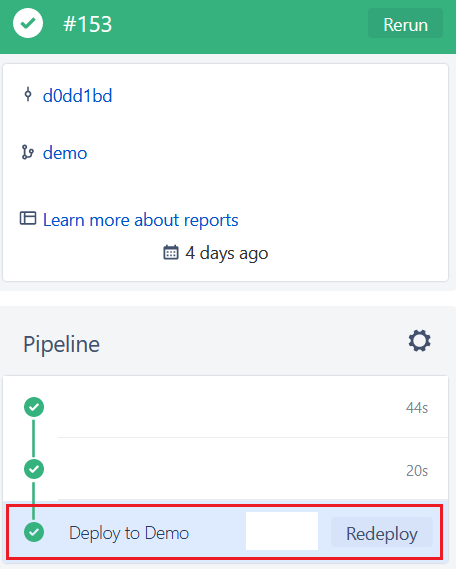The height and width of the screenshot is (569, 456).
Task: Select the second pipeline step lasting 20s
Action: coord(225,469)
